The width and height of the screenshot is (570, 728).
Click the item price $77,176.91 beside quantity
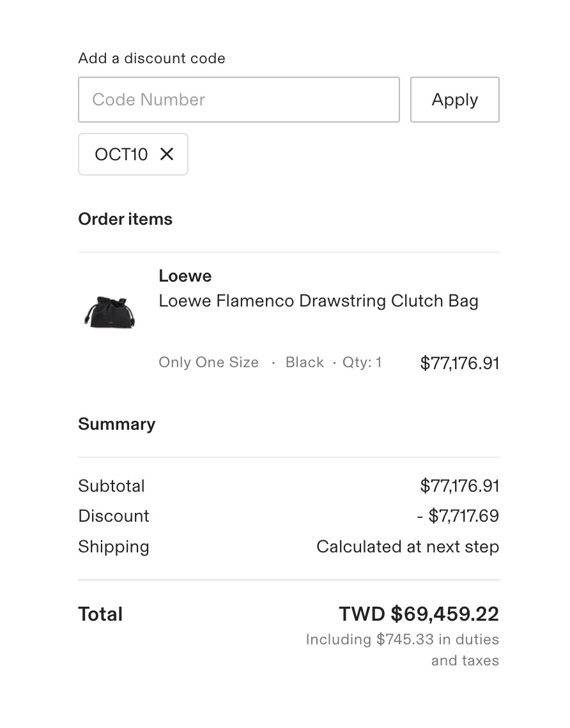(x=459, y=363)
